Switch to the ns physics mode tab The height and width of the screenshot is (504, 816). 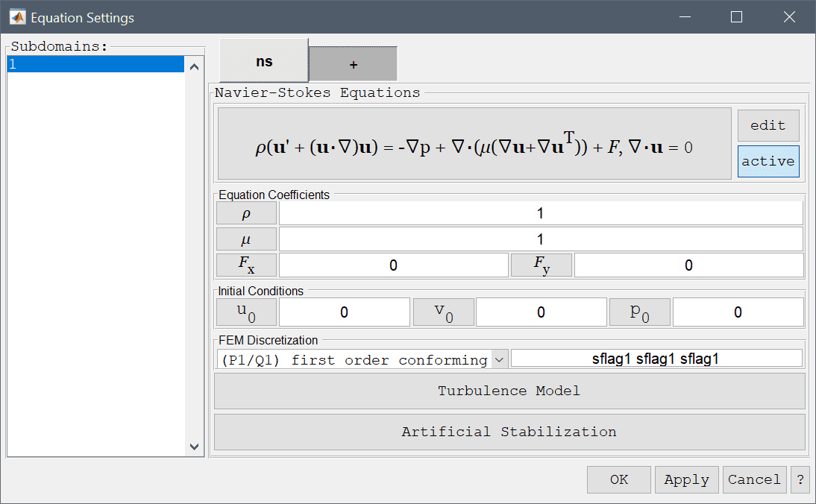(x=264, y=61)
